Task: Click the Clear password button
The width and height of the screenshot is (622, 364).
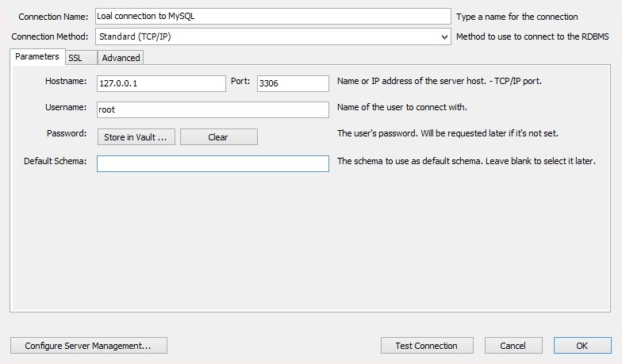Action: click(x=219, y=136)
